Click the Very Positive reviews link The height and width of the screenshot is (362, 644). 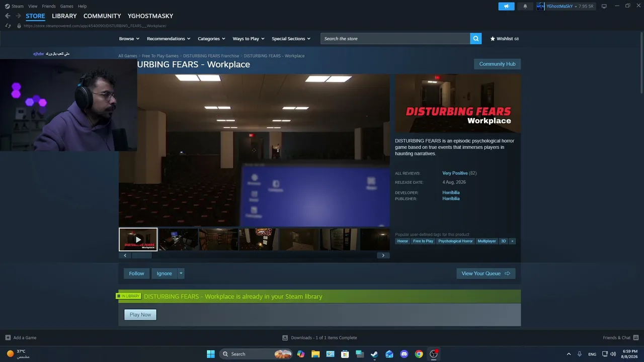(455, 173)
